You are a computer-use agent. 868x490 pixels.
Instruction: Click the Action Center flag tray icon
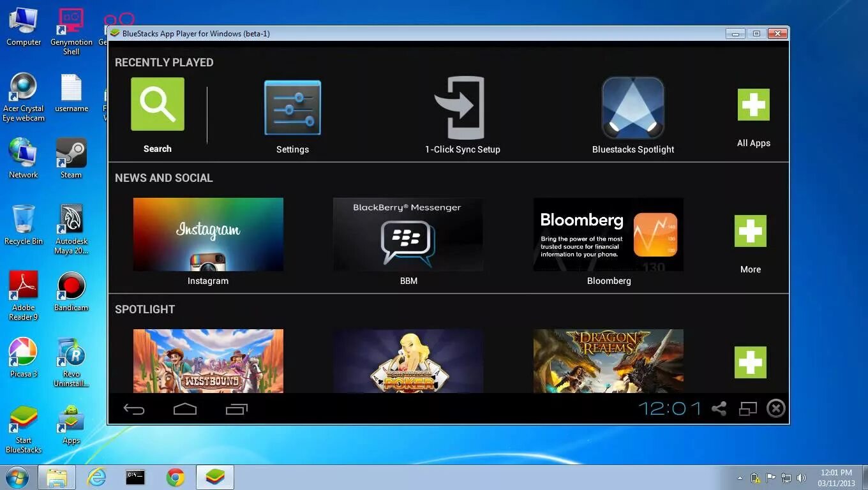point(771,478)
